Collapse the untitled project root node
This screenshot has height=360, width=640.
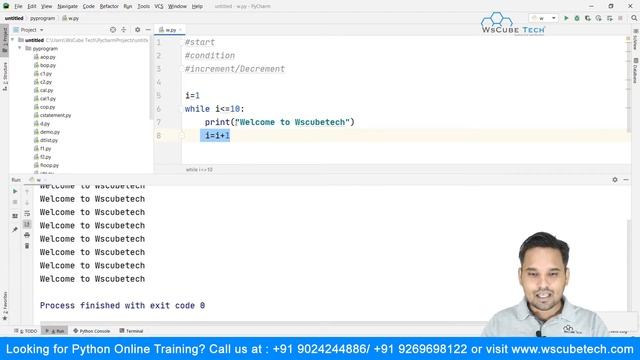pos(13,40)
